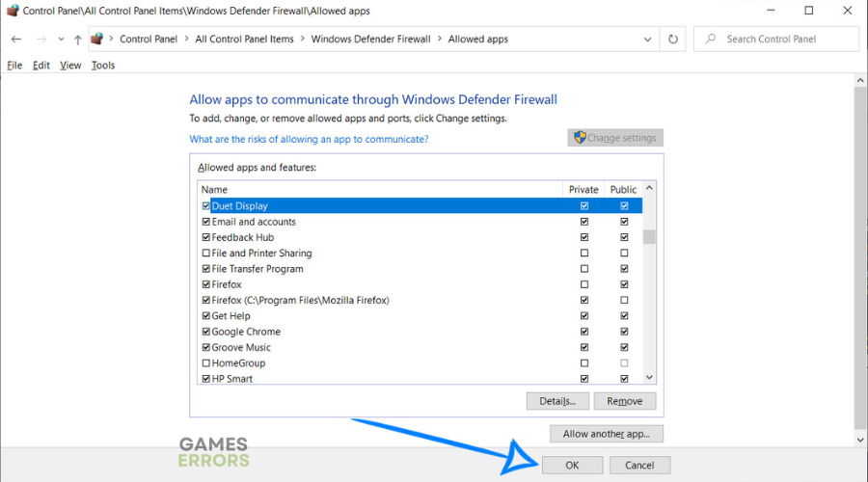Expand chevron after Windows Defender Firewall
The image size is (868, 482).
point(440,39)
